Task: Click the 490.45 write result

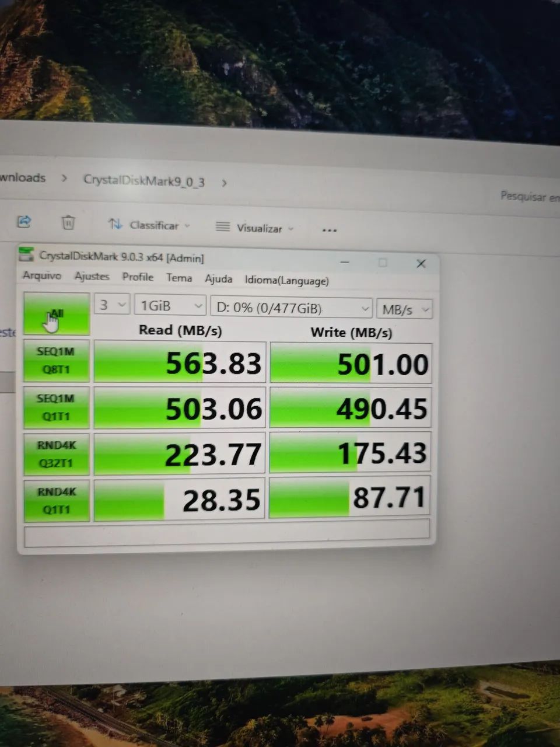Action: tap(351, 408)
